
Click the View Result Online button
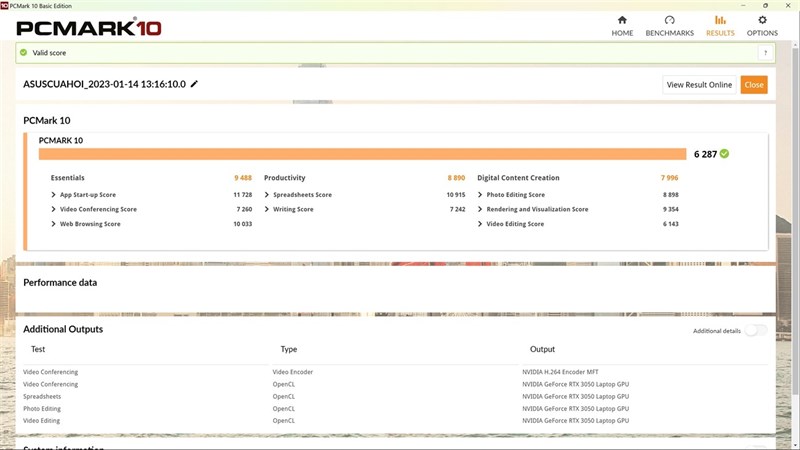click(699, 85)
